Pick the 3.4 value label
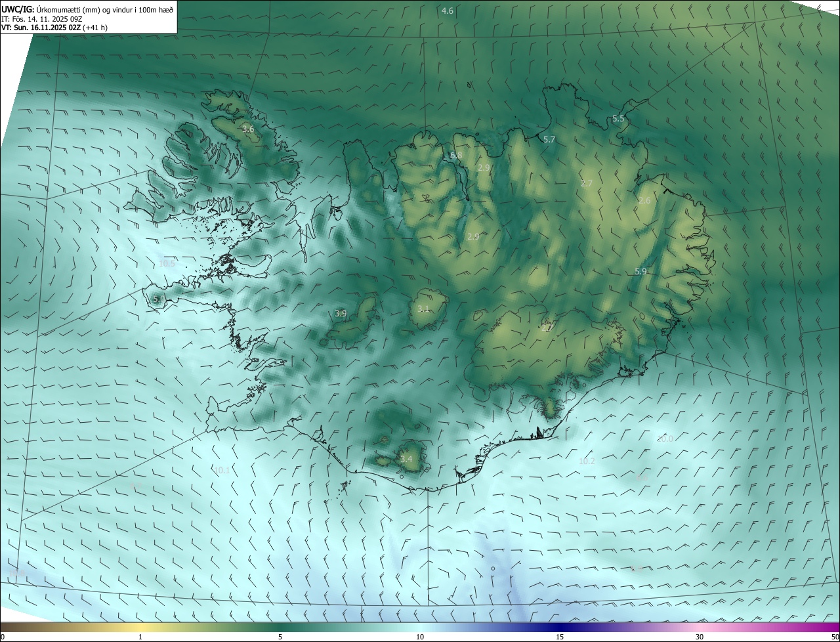Viewport: 840px width, 642px height. click(x=406, y=458)
